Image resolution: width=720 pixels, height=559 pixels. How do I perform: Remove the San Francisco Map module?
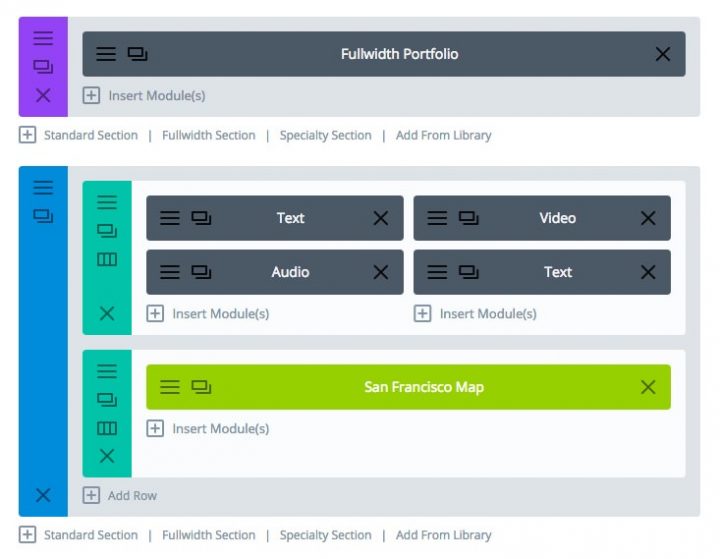click(x=648, y=387)
